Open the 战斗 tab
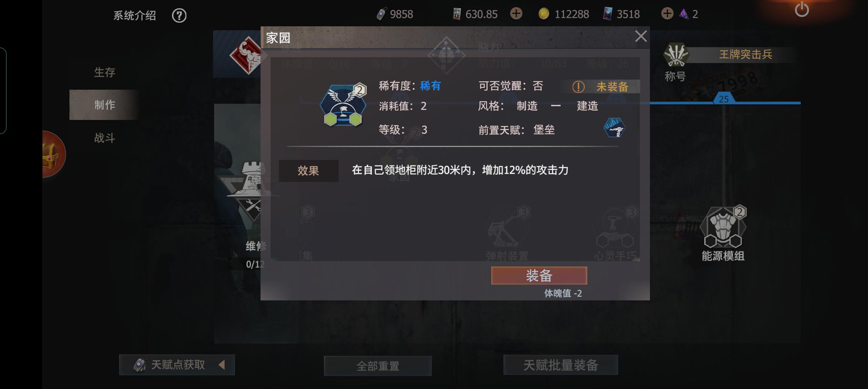Viewport: 868px width, 389px height. coord(104,138)
